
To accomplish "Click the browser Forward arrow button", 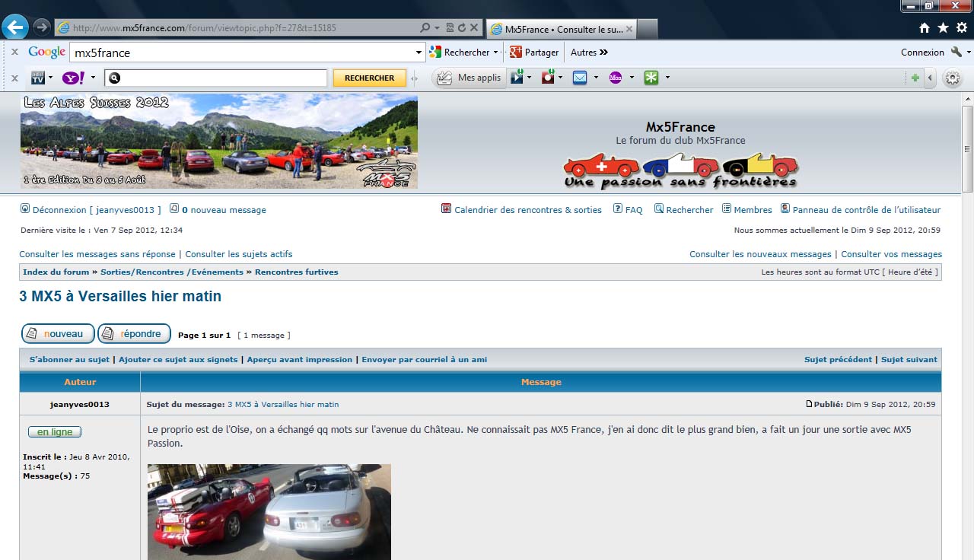I will point(42,27).
